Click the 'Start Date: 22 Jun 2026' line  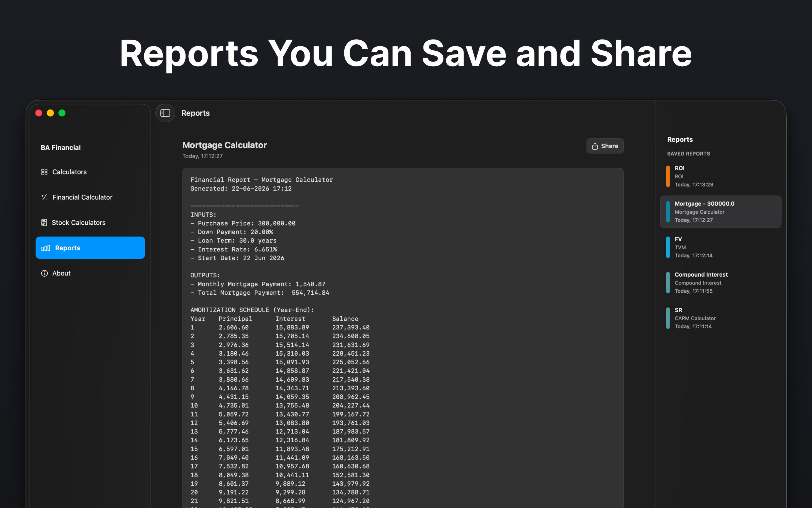pos(237,258)
